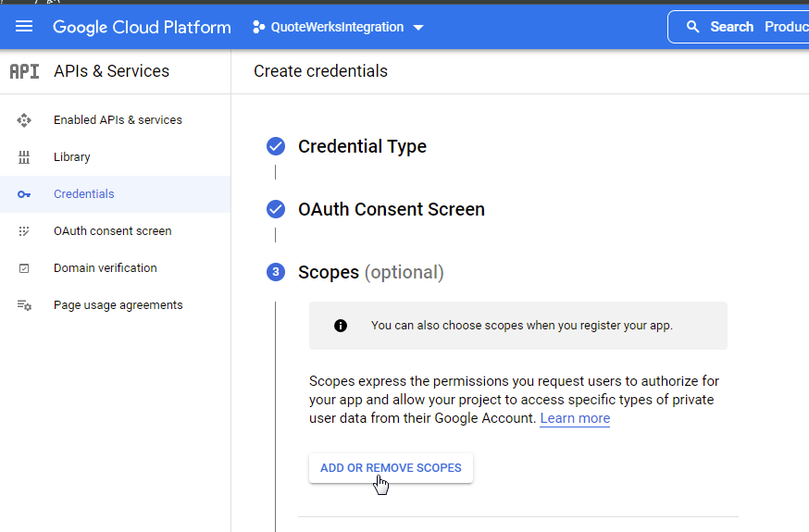Click ADD OR REMOVE SCOPES button
809x532 pixels.
tap(391, 468)
